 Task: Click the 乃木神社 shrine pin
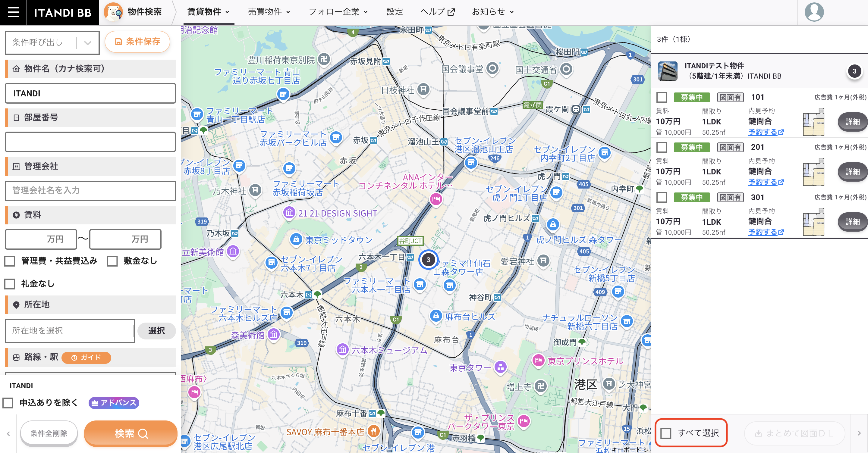255,190
